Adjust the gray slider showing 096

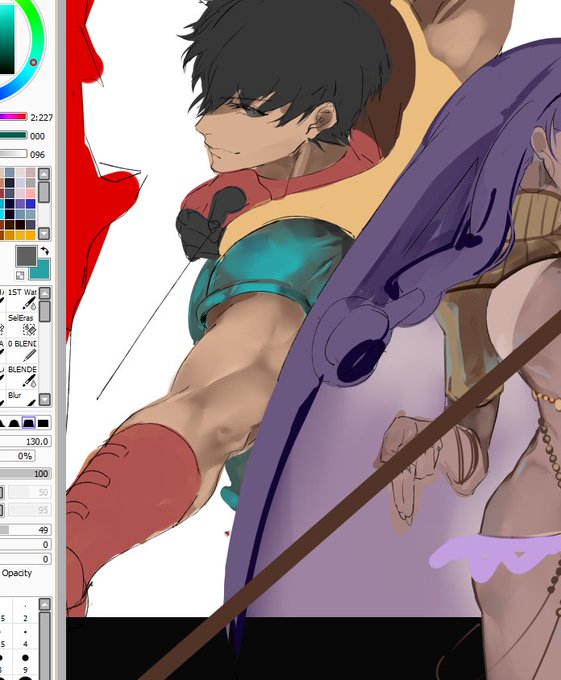point(13,154)
